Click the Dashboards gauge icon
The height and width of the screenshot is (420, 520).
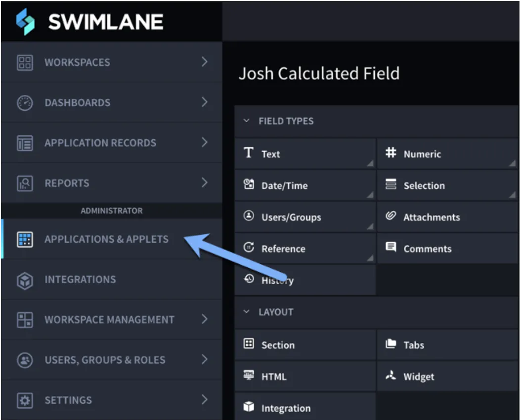pos(25,103)
